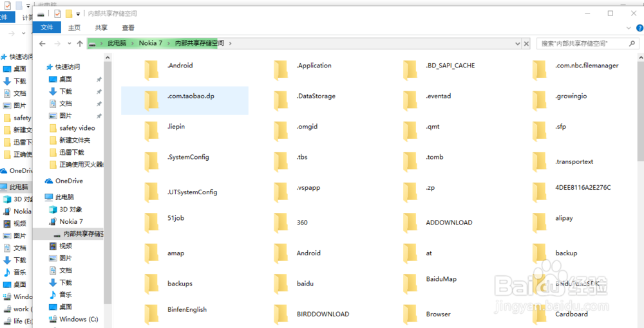Click the main file list vertical scrollbar
This screenshot has width=644, height=328.
[640, 111]
